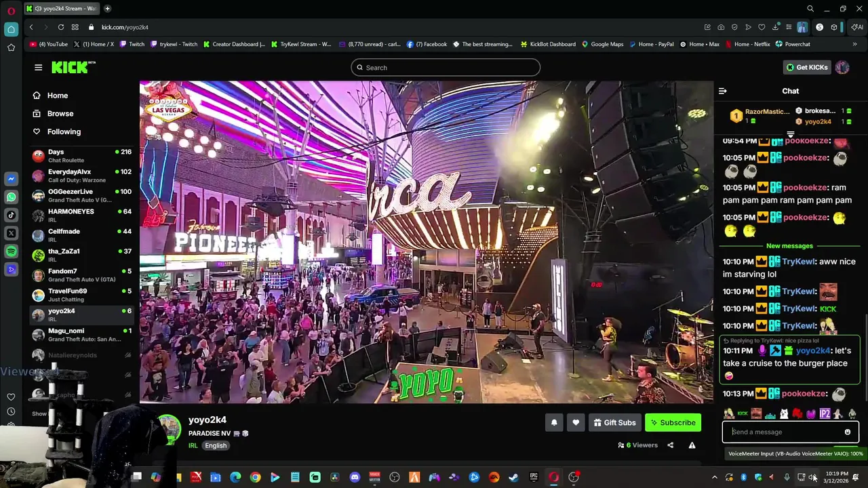The width and height of the screenshot is (868, 488).
Task: Open the OGGeezerLive channel
Action: point(81,195)
